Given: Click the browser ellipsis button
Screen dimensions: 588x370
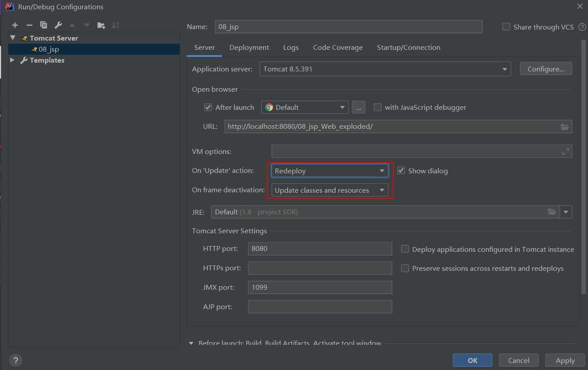Looking at the screenshot, I should coord(359,107).
